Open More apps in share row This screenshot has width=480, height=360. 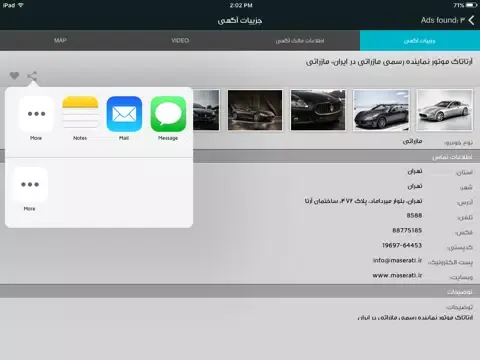point(36,114)
